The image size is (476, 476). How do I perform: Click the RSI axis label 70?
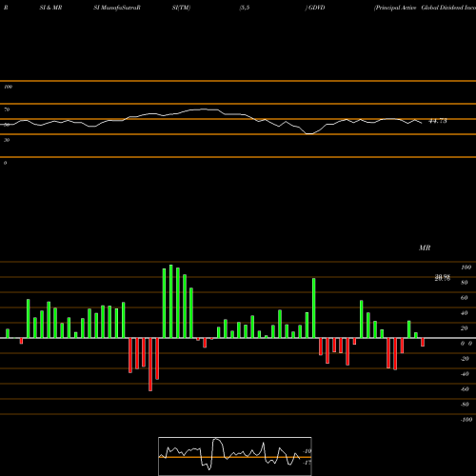[7, 109]
